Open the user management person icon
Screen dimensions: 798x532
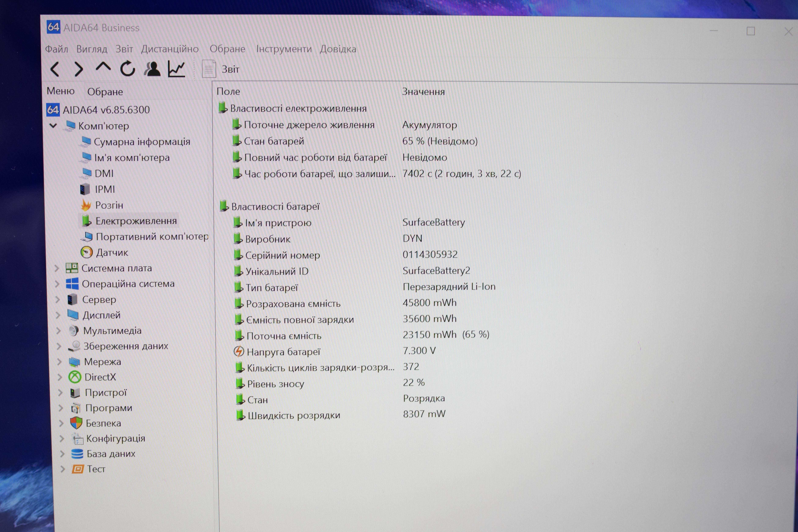click(152, 69)
